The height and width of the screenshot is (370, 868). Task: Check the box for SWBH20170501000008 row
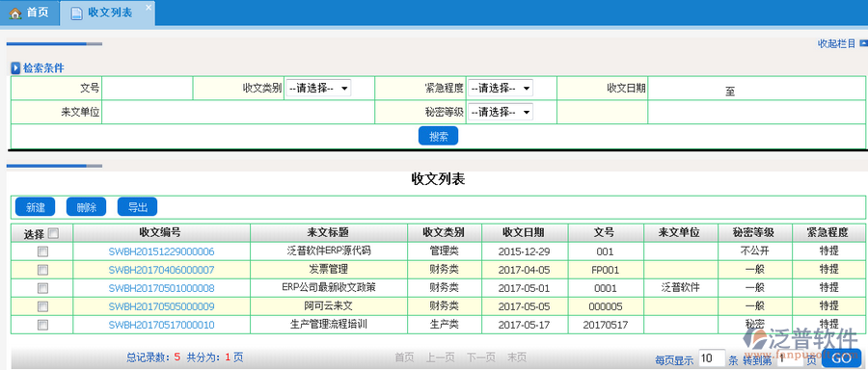click(42, 288)
